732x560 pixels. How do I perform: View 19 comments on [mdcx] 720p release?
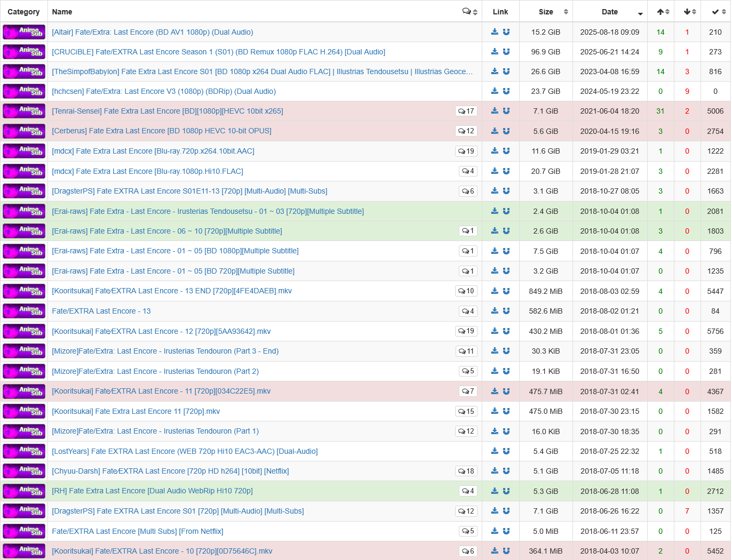tap(466, 151)
